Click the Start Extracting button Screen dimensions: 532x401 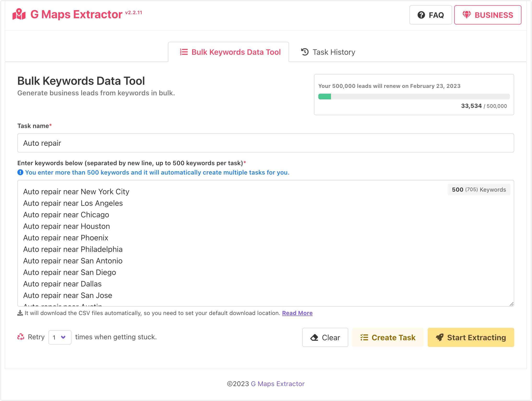pyautogui.click(x=471, y=337)
